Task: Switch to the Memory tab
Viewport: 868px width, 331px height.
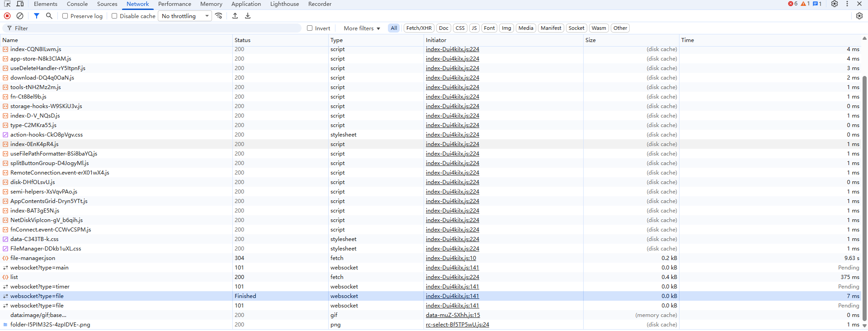Action: (x=211, y=4)
